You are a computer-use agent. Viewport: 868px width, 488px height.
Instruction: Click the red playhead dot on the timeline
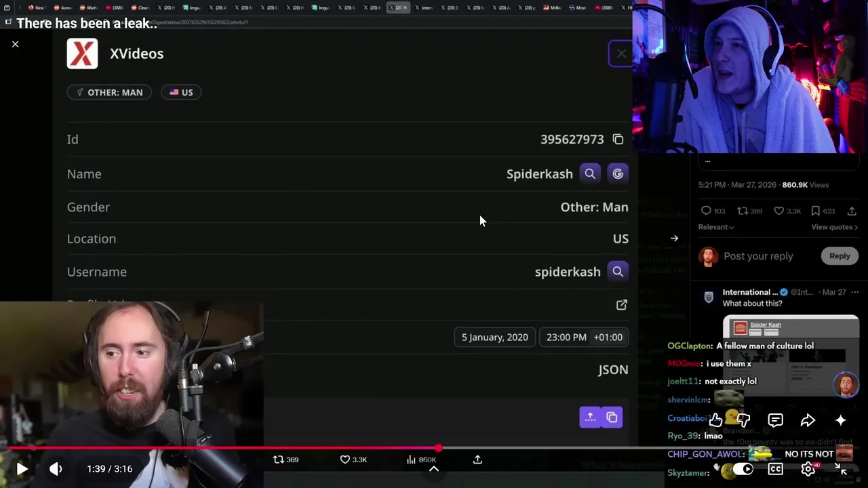coord(439,448)
